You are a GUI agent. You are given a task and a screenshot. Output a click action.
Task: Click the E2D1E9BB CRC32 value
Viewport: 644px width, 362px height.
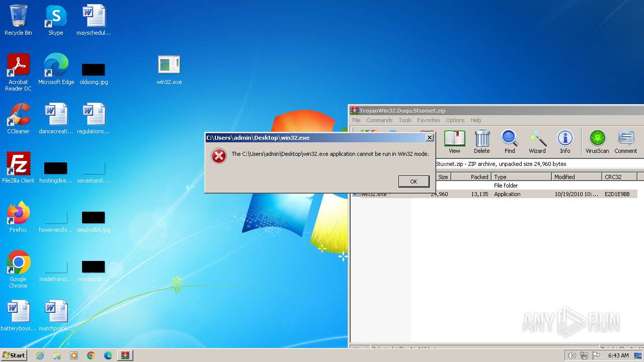pyautogui.click(x=617, y=194)
